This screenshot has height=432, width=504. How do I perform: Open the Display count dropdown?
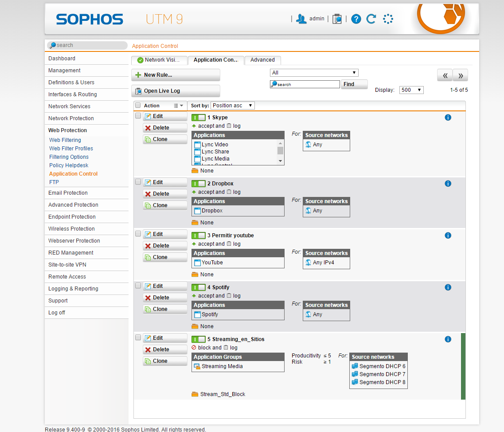tap(411, 90)
